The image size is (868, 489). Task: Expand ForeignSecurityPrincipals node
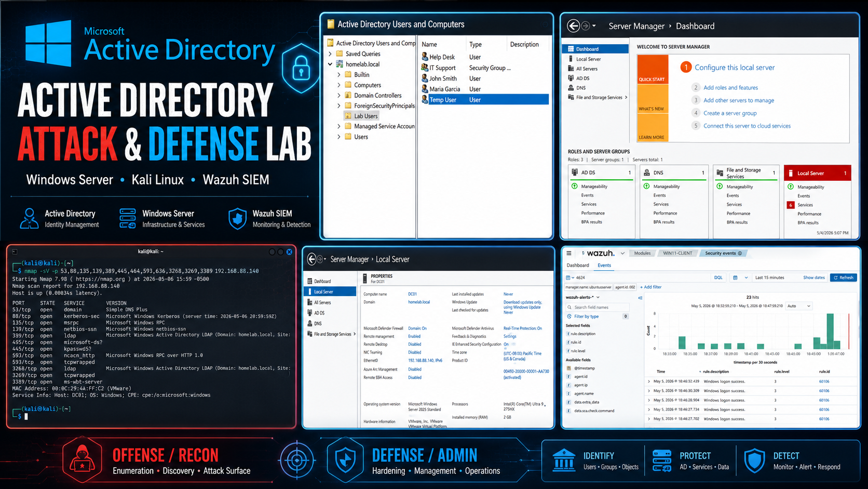click(339, 105)
